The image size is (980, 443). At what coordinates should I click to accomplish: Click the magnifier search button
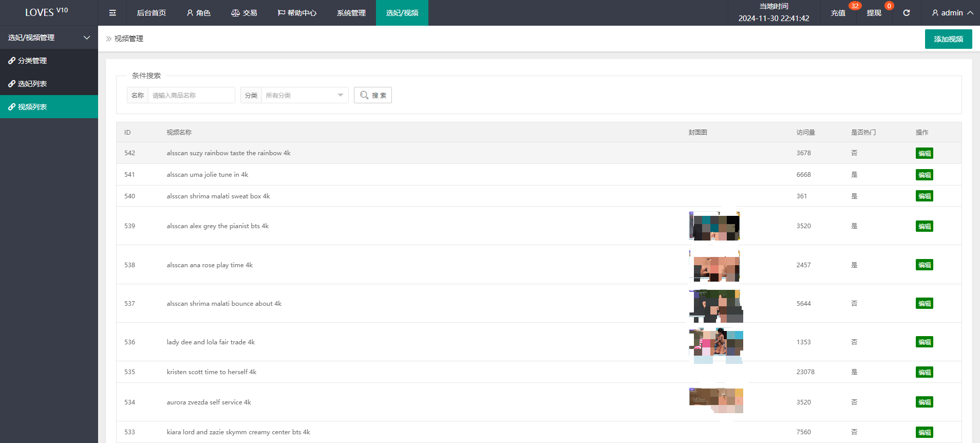tap(373, 95)
